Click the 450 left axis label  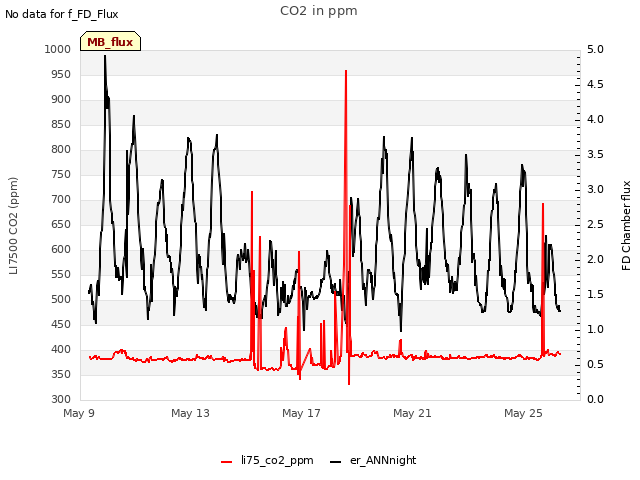tap(61, 324)
